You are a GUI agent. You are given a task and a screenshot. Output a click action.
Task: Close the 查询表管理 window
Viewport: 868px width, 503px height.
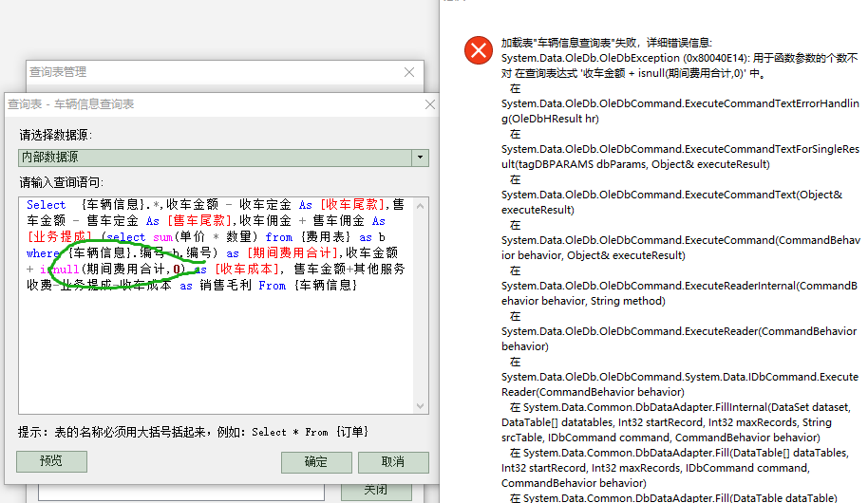[x=408, y=72]
